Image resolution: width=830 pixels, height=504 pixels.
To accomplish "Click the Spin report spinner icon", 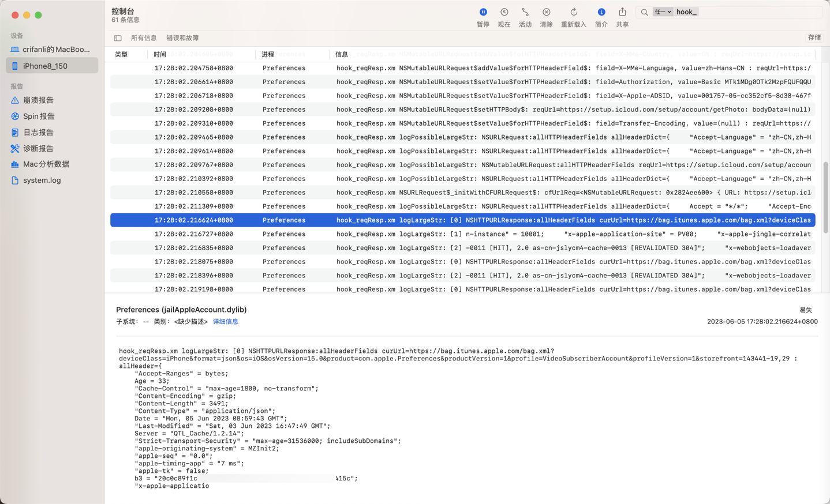I will click(x=15, y=116).
